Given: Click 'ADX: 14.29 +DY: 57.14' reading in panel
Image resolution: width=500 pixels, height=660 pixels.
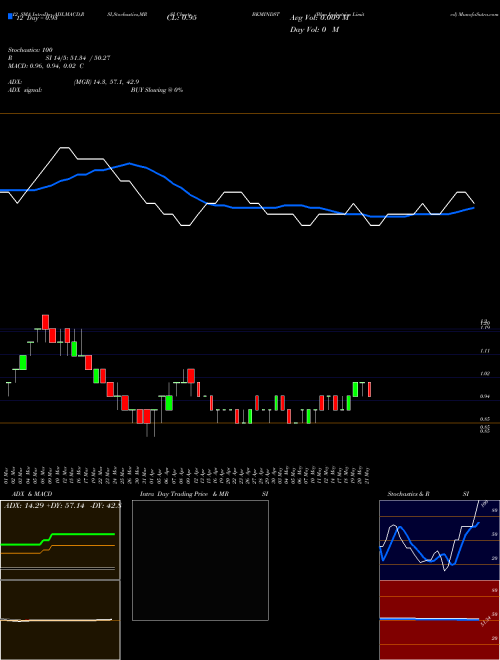Looking at the screenshot, I should (x=43, y=505).
